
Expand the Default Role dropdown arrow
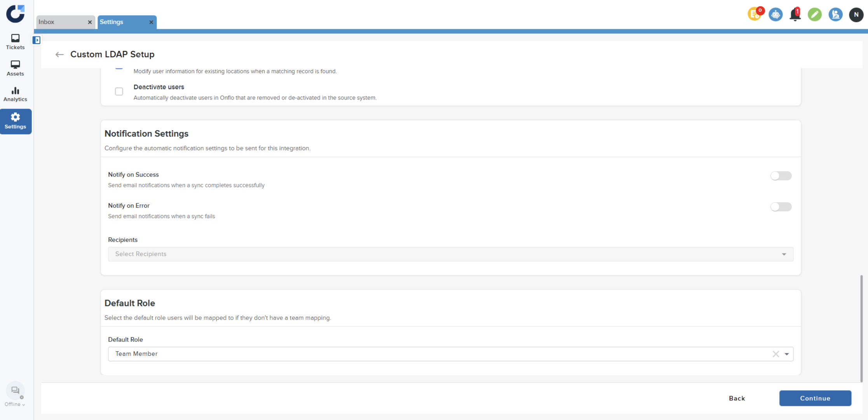click(786, 354)
